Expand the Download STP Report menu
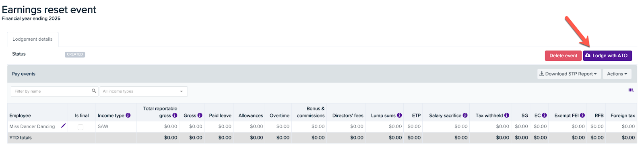This screenshot has width=644, height=149. pyautogui.click(x=569, y=74)
